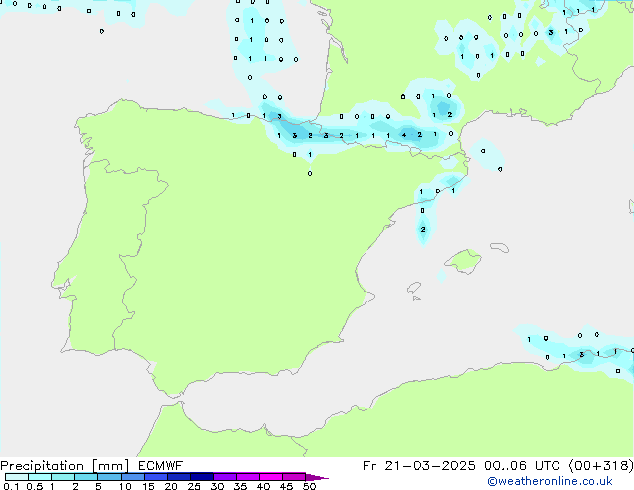This screenshot has width=634, height=490.
Task: Click the 20–25 mm legend color box
Action: (x=179, y=477)
